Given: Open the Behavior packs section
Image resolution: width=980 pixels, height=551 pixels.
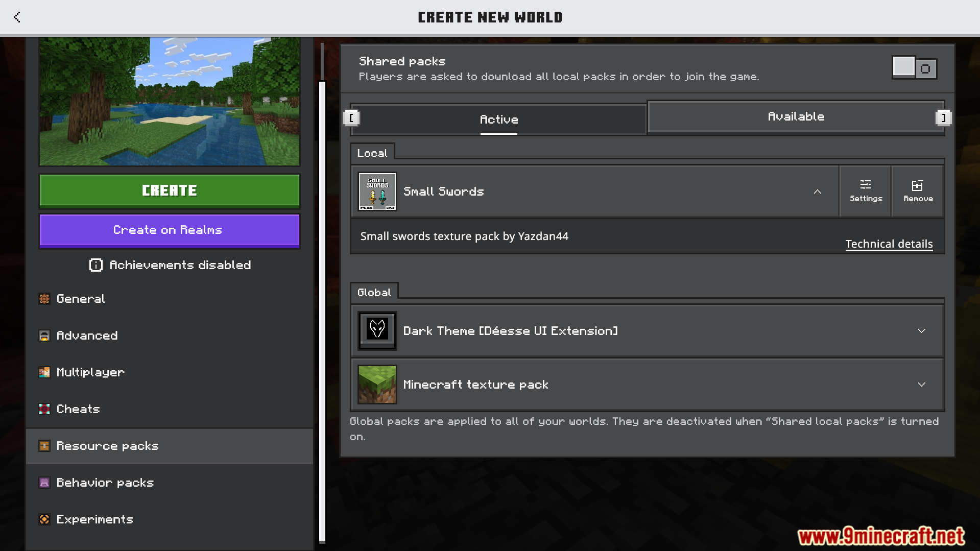Looking at the screenshot, I should point(170,483).
